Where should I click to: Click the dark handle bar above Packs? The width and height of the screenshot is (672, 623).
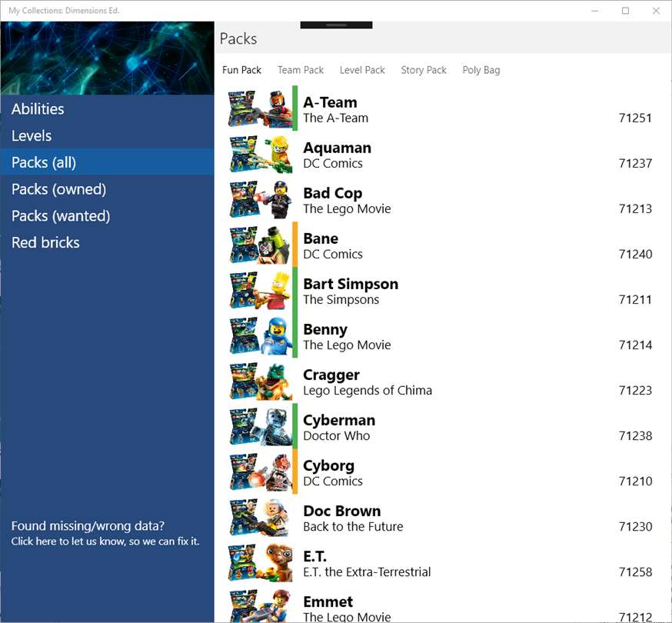[x=337, y=25]
